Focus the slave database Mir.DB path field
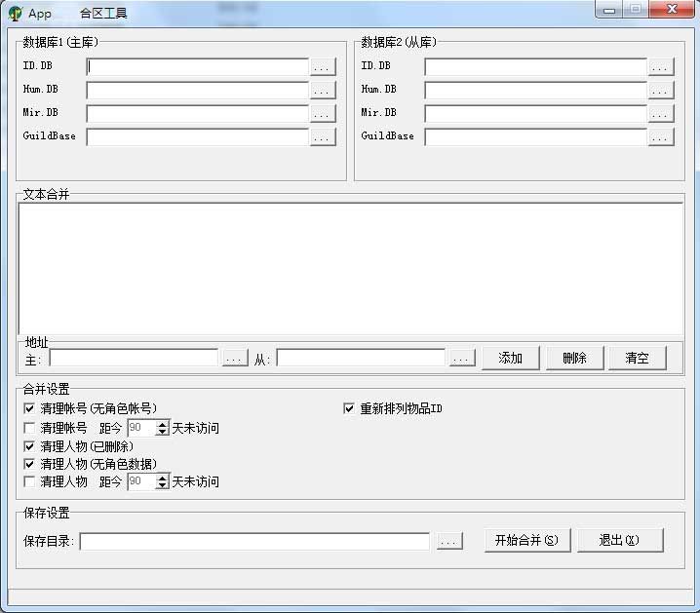700x613 pixels. [x=535, y=113]
